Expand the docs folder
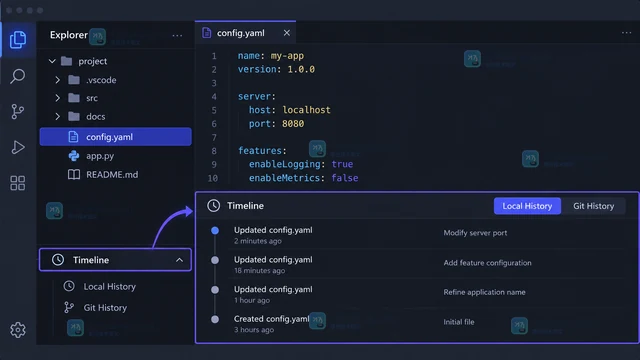Image resolution: width=640 pixels, height=360 pixels. click(58, 116)
